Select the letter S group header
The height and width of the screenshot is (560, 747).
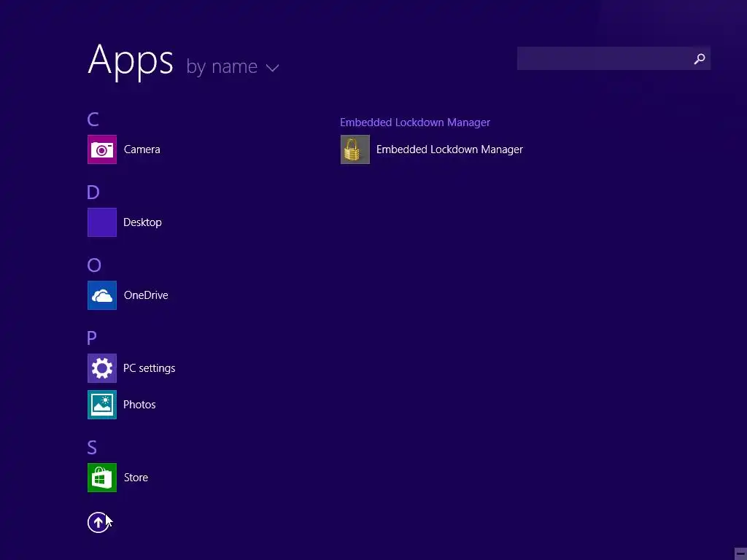point(92,447)
